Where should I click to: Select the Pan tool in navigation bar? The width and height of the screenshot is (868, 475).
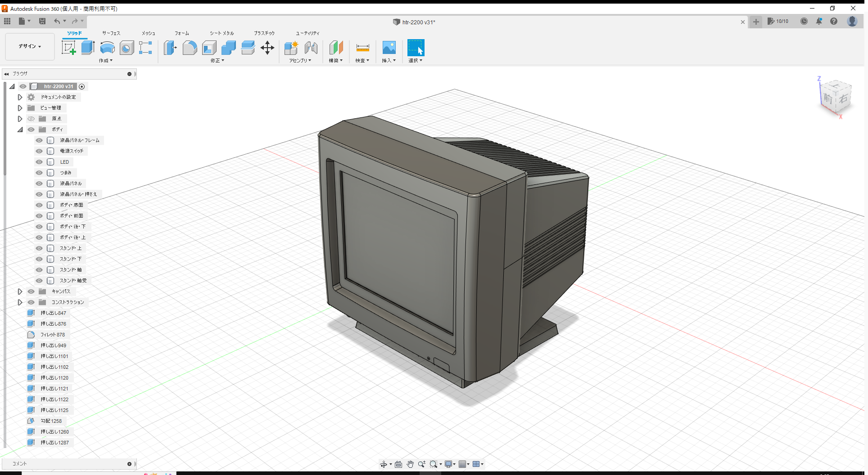coord(410,464)
